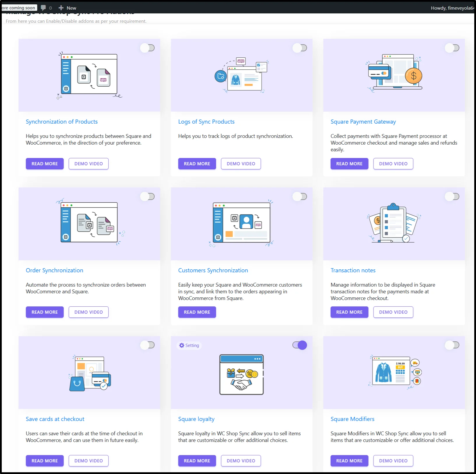
Task: Open Transaction notes title link
Action: tap(353, 270)
